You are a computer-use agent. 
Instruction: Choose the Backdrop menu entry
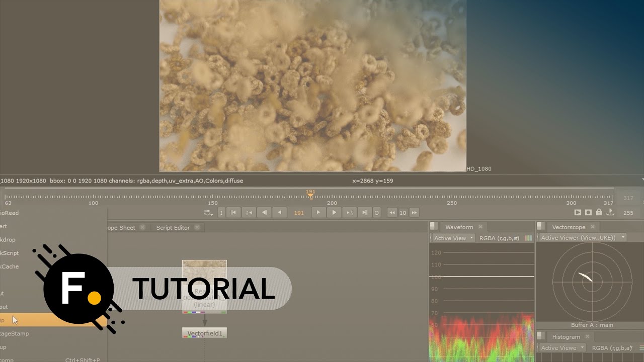[53, 240]
